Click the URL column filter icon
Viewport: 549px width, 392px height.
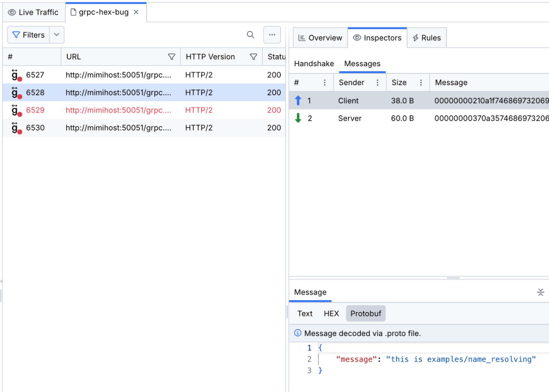click(x=172, y=57)
